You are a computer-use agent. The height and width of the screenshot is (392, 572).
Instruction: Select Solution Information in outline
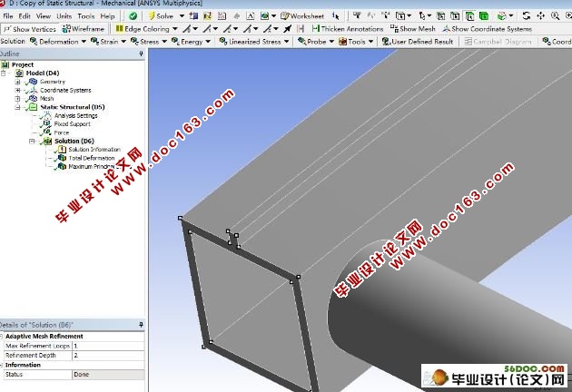coord(94,150)
